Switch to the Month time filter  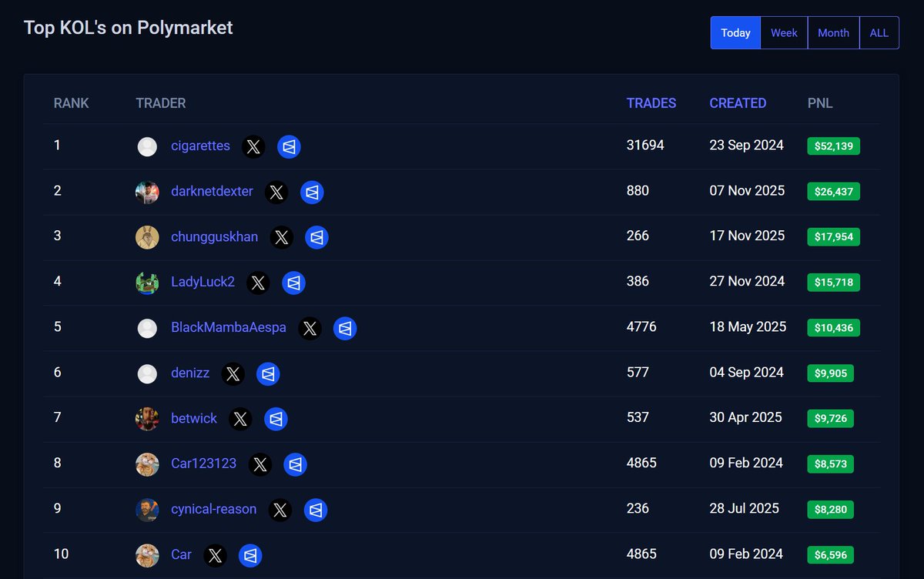click(833, 33)
